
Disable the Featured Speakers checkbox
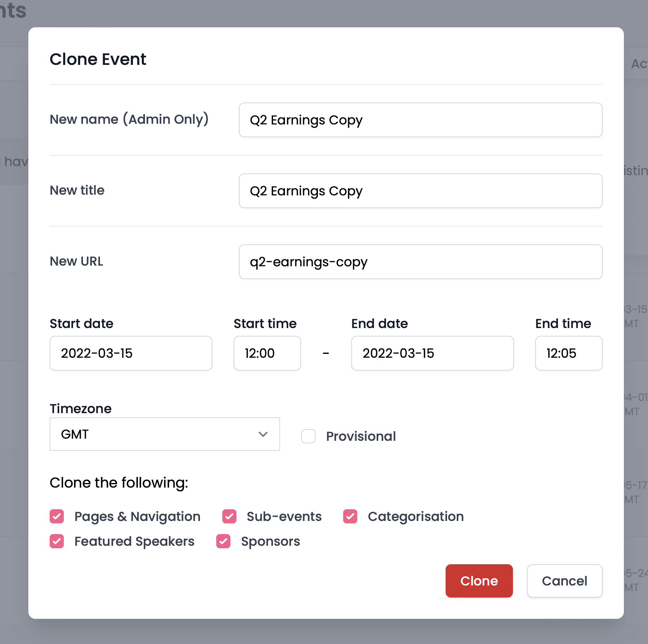pos(57,541)
